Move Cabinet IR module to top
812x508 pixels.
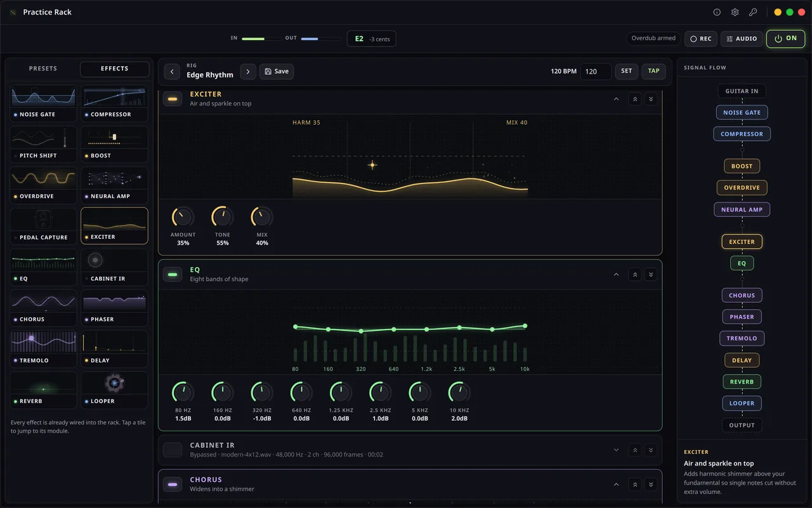tap(634, 450)
